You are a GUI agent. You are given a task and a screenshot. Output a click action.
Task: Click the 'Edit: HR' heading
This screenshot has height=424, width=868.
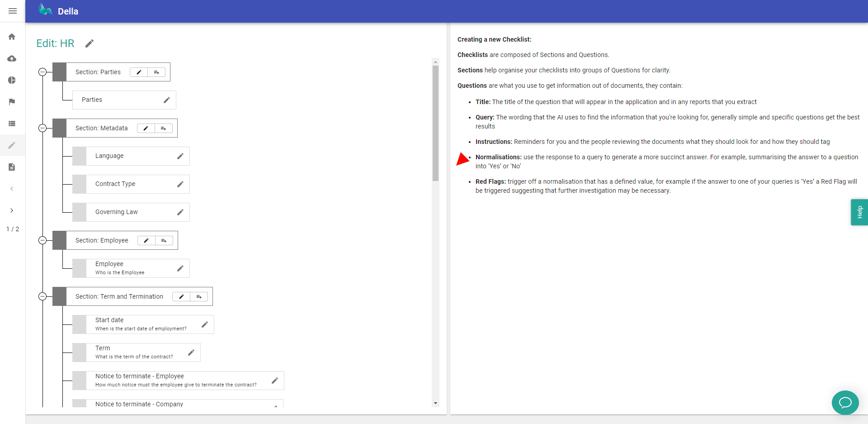55,43
